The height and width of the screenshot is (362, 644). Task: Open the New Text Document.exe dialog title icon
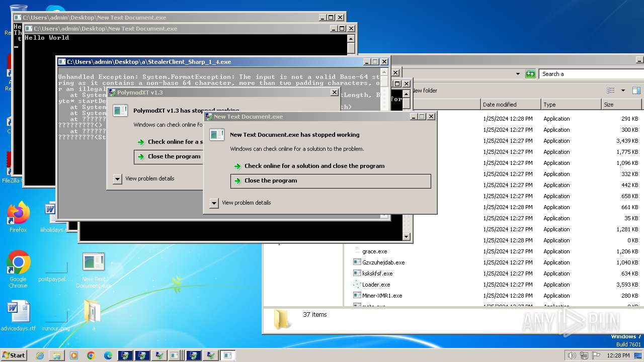point(208,117)
